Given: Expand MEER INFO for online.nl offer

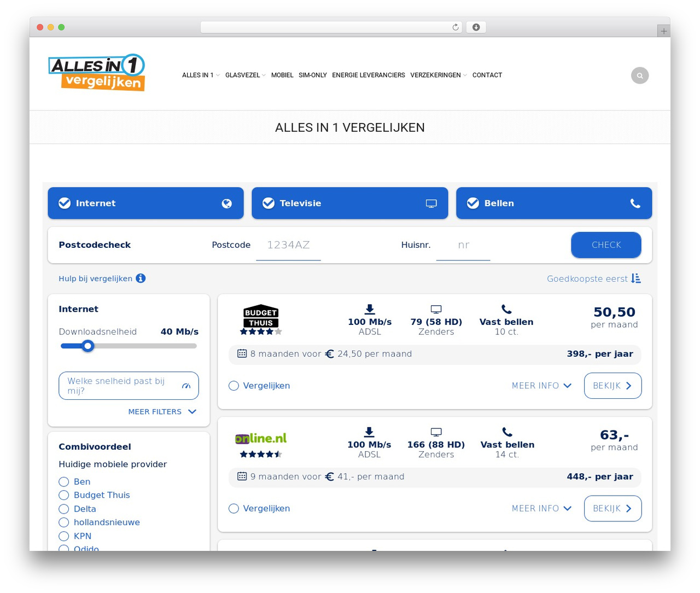Looking at the screenshot, I should (x=541, y=508).
